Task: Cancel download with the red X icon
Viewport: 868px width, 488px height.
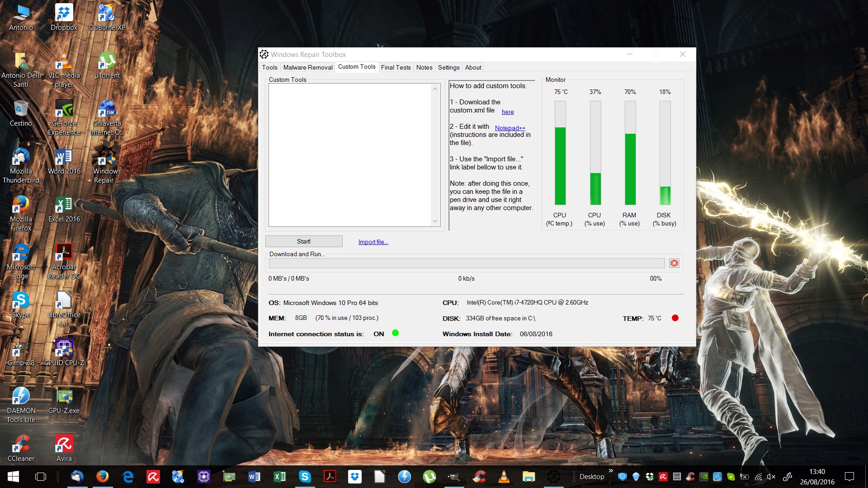Action: [x=674, y=263]
